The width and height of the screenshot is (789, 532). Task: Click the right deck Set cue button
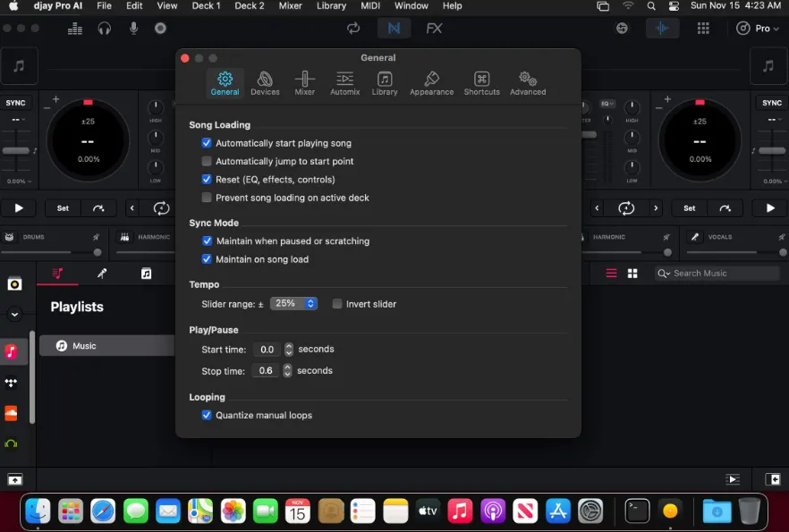(690, 207)
